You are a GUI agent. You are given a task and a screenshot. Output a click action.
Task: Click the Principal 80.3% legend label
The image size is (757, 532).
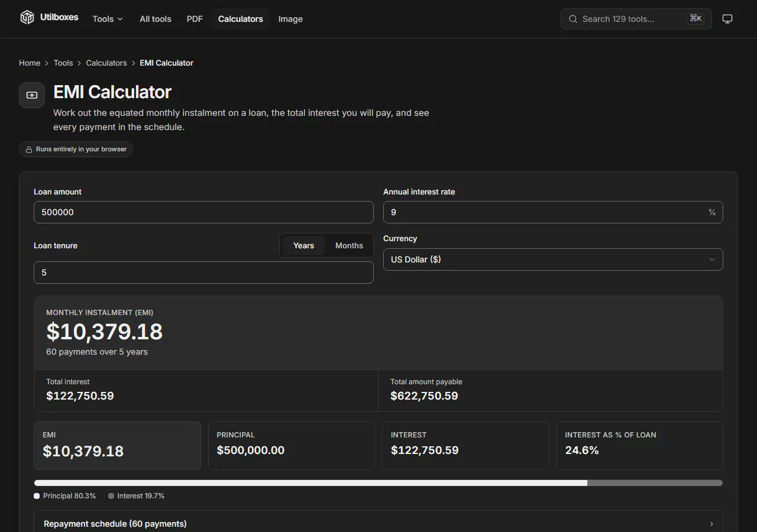click(69, 496)
